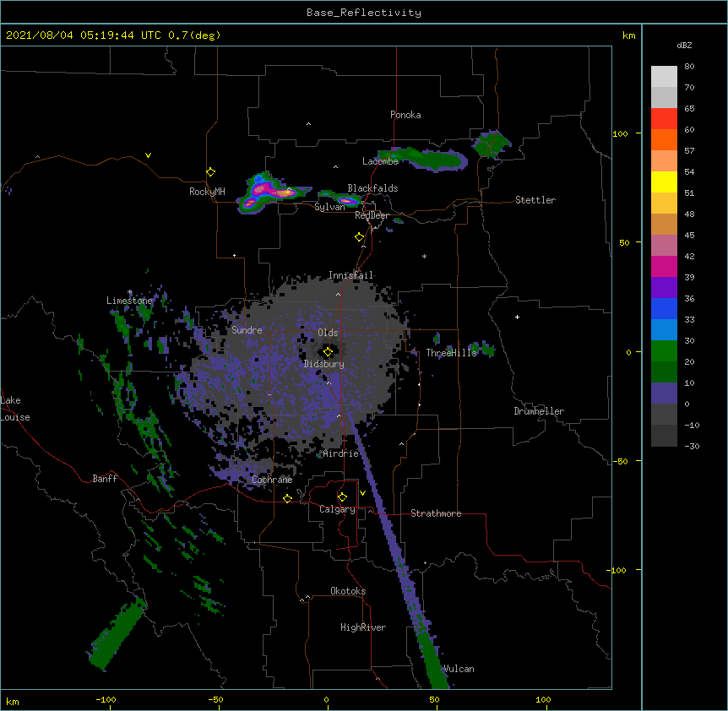The height and width of the screenshot is (711, 728).
Task: Click the Cochrane town label
Action: click(x=272, y=480)
